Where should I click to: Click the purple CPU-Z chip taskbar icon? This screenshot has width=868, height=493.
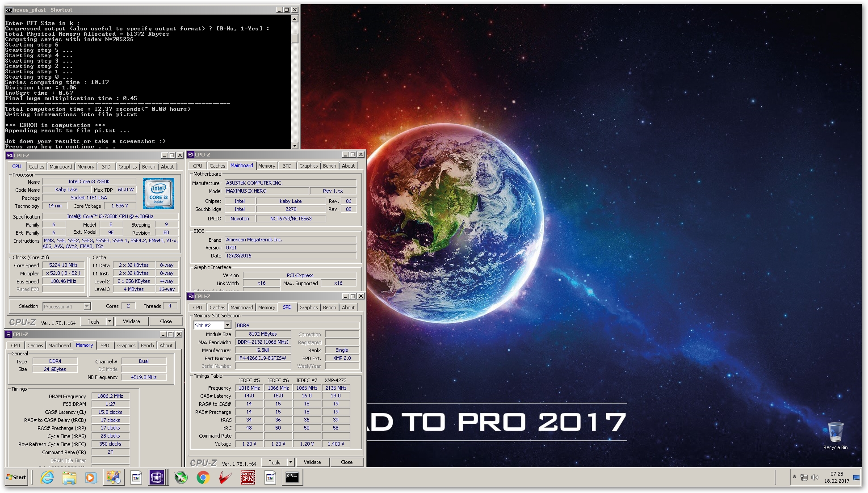157,477
